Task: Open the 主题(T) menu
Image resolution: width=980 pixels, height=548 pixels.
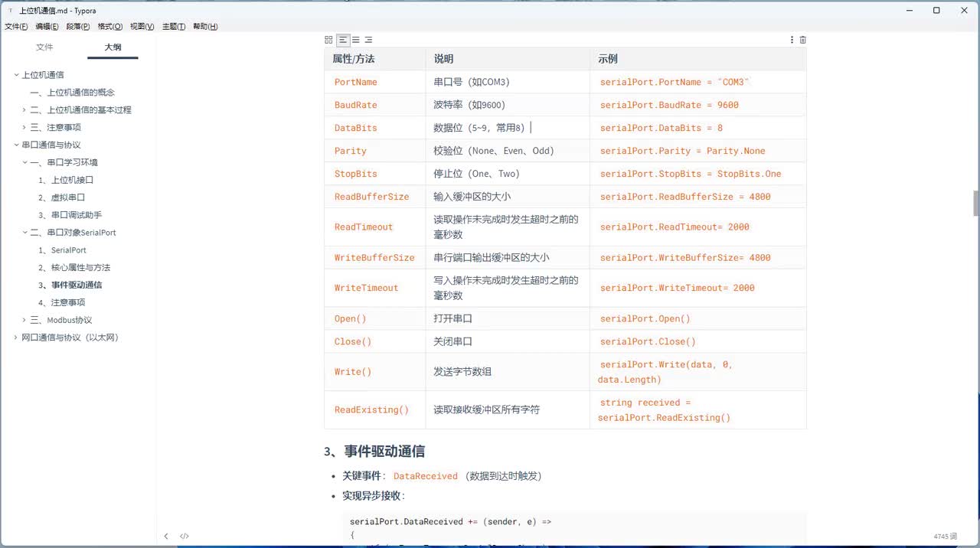Action: [x=174, y=27]
